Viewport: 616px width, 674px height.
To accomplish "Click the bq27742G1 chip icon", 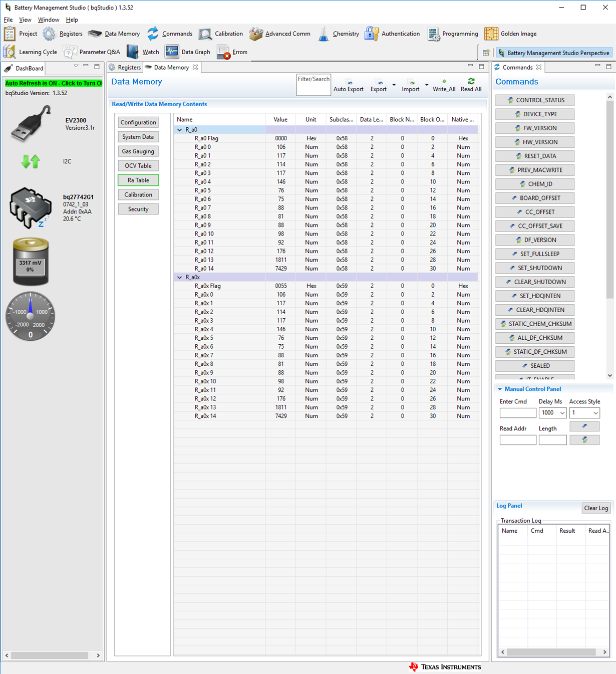I will coord(31,208).
